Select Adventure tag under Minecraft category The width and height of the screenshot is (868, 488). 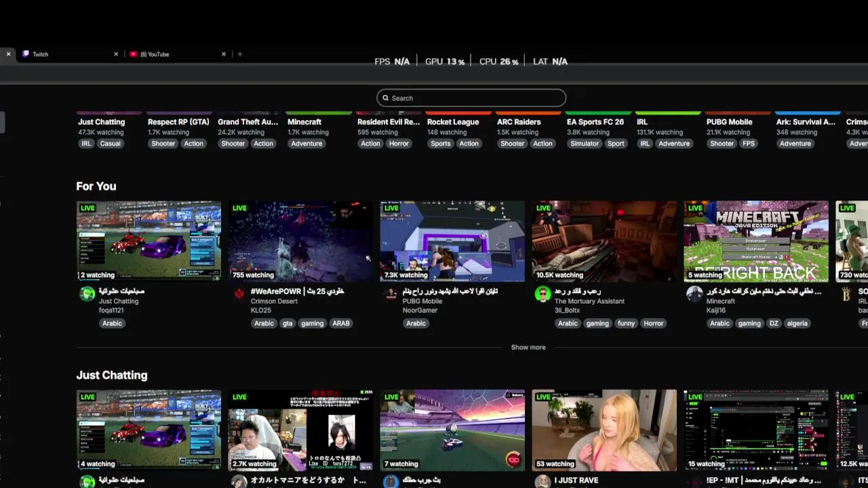[x=307, y=144]
